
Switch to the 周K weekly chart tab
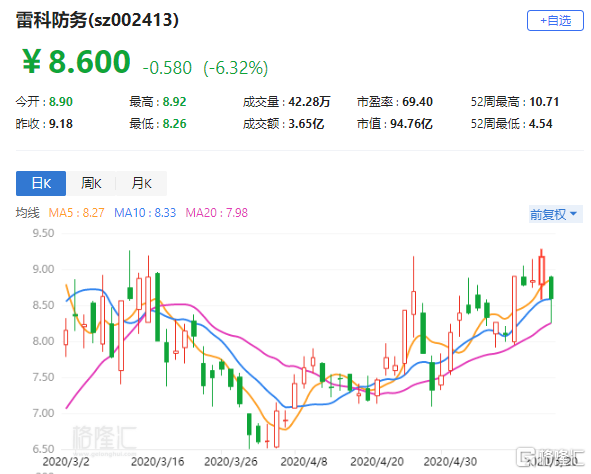point(91,183)
